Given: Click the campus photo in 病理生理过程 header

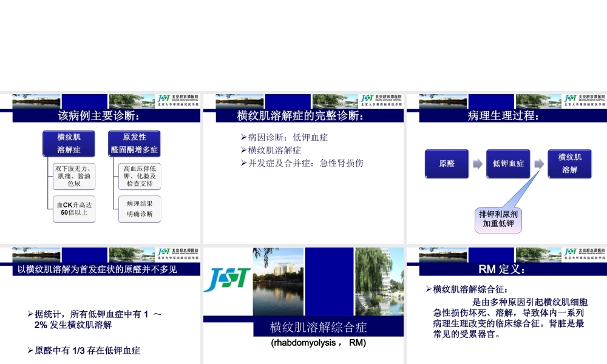Looking at the screenshot, I should pyautogui.click(x=441, y=101).
